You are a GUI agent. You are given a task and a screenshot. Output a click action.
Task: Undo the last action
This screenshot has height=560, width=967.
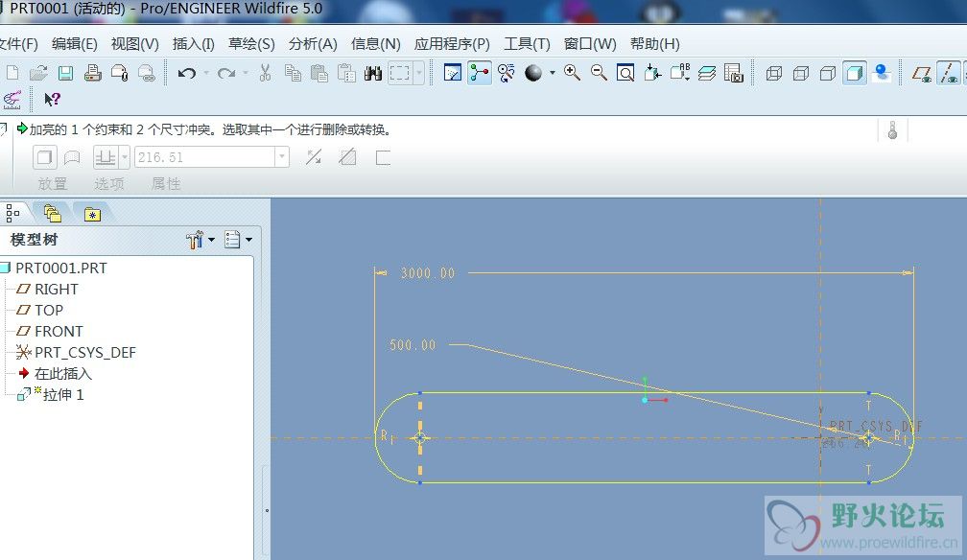pyautogui.click(x=187, y=74)
